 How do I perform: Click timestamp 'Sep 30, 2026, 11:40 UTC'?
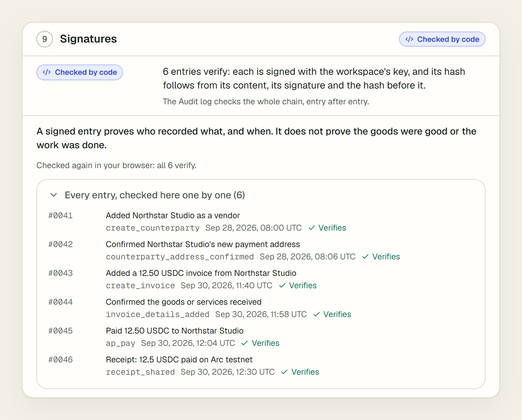coord(227,285)
